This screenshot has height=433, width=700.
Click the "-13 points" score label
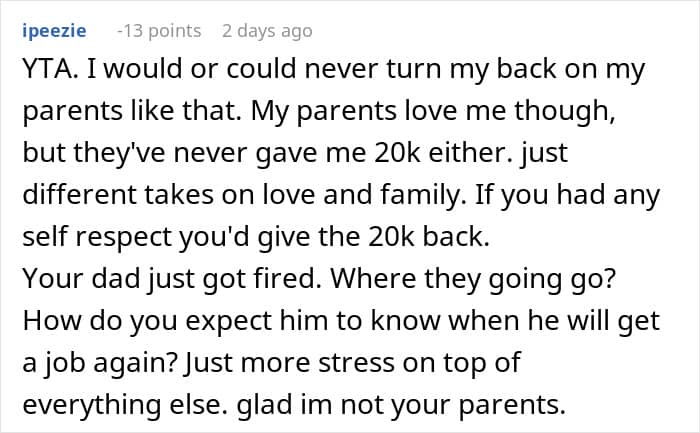[159, 31]
